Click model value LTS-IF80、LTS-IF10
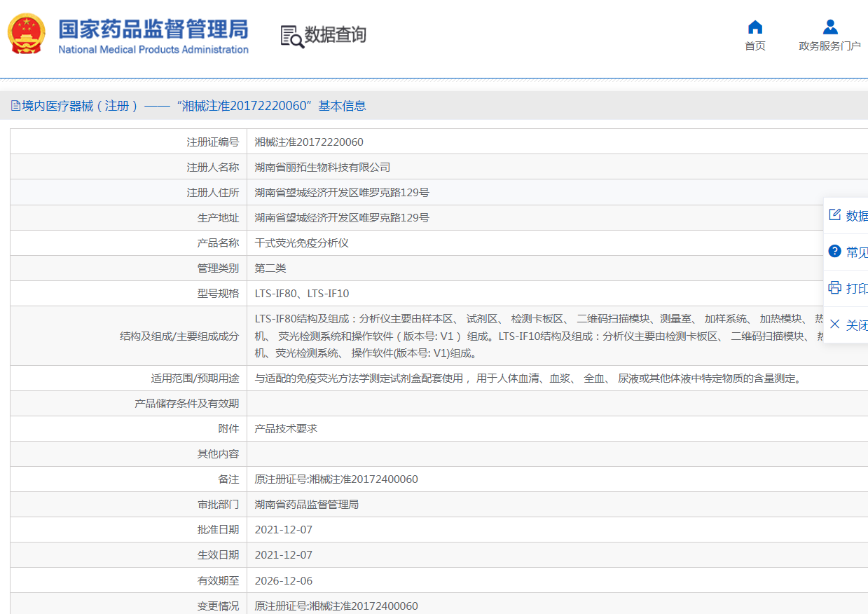The image size is (868, 614). (x=302, y=294)
